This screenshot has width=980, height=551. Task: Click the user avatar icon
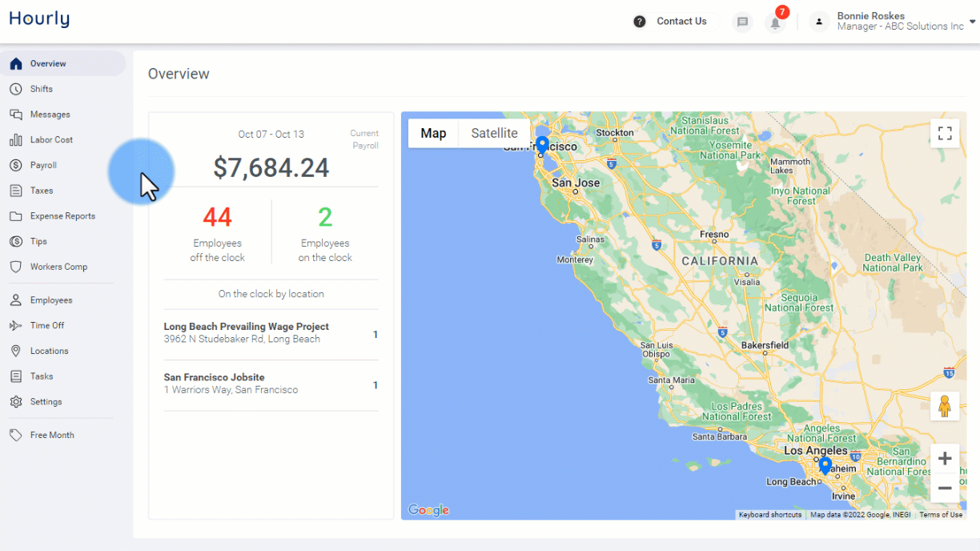[819, 22]
